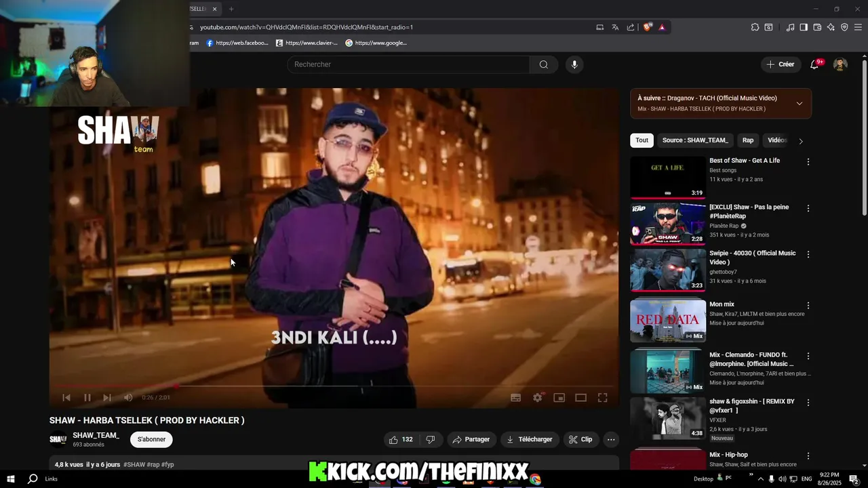Screen dimensions: 868x488
Task: Open Brave Rewards triangle icon
Action: [x=662, y=27]
